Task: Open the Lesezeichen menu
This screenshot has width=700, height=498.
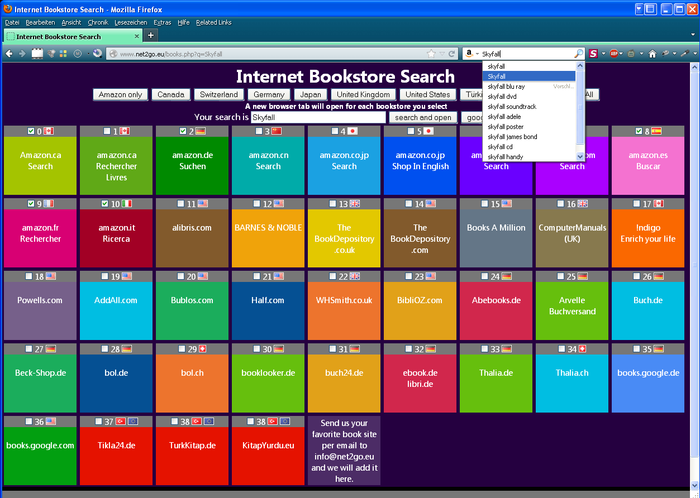Action: click(130, 22)
